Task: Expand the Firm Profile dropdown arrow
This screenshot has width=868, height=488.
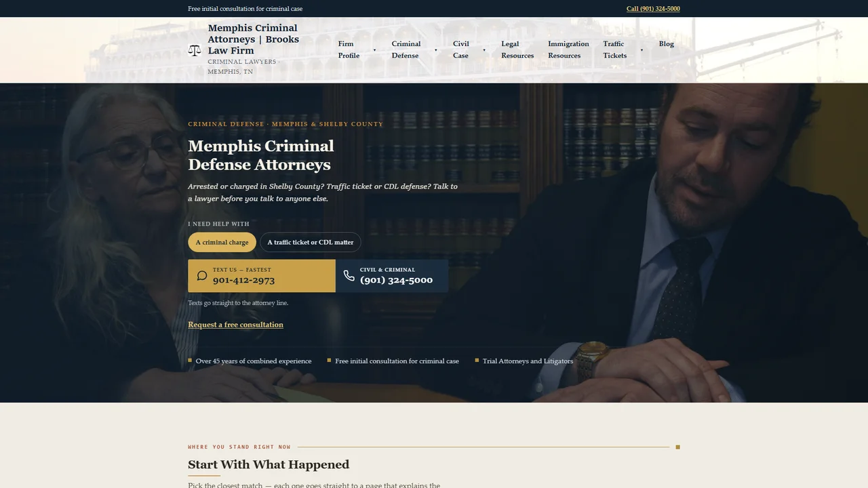Action: pyautogui.click(x=374, y=50)
